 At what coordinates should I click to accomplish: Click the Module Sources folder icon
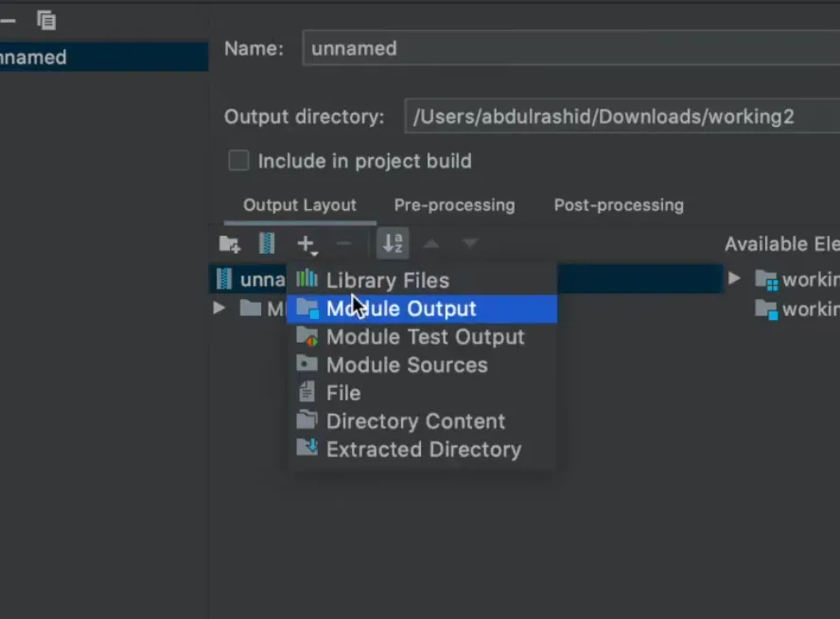tap(307, 363)
